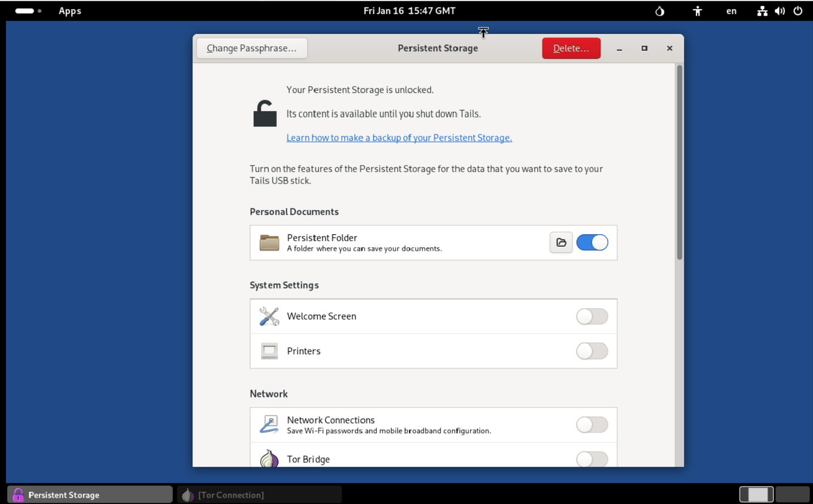This screenshot has width=813, height=504.
Task: Switch to Persistent Storage taskbar window
Action: point(90,494)
